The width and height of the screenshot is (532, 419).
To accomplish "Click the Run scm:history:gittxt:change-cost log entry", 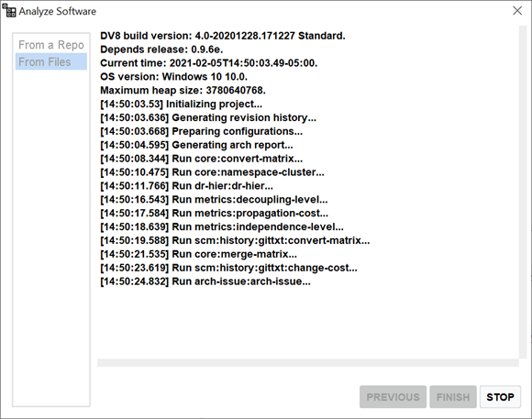I will pos(228,268).
